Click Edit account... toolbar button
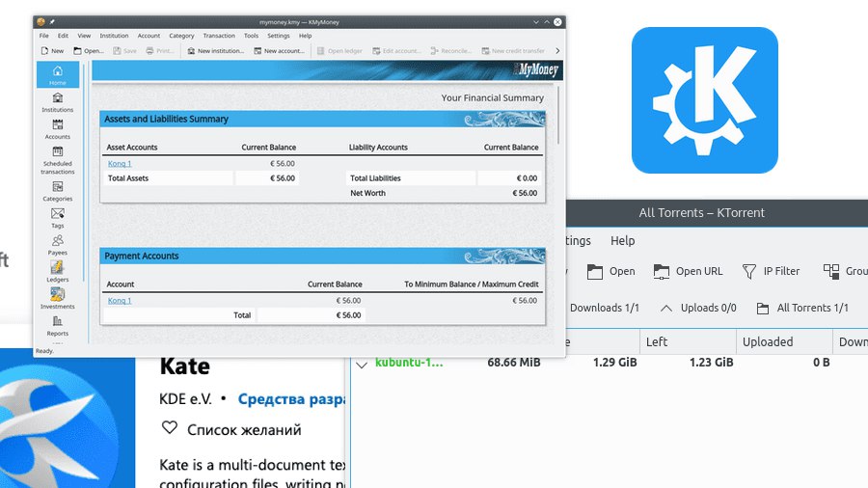The image size is (868, 488). coord(396,51)
